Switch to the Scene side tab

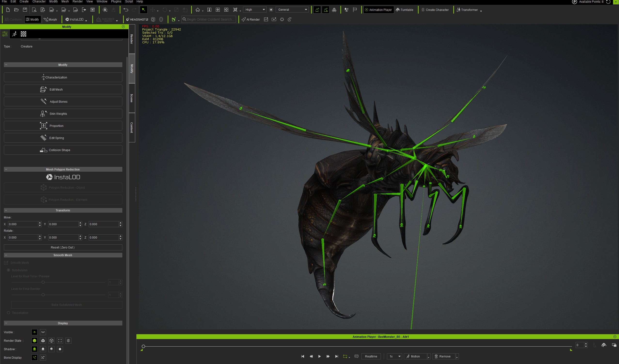[132, 98]
